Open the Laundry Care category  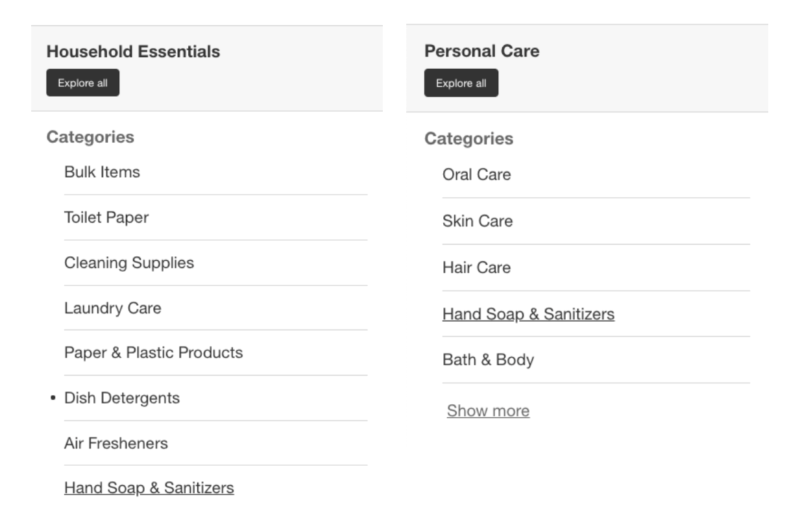pos(113,308)
